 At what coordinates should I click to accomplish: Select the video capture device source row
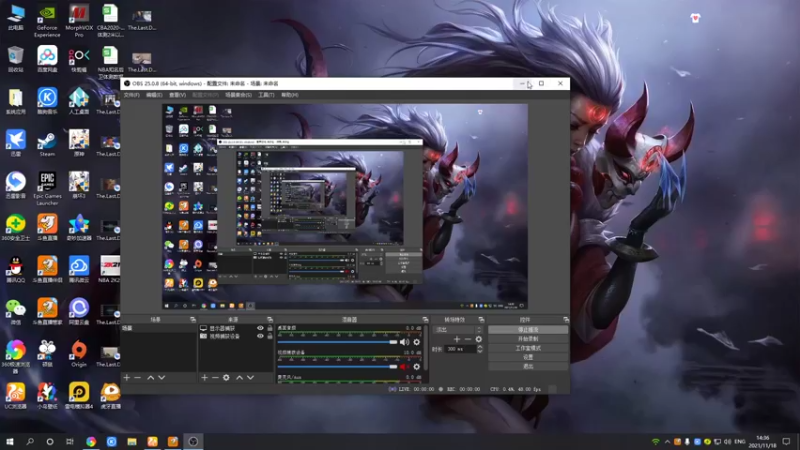click(x=236, y=336)
